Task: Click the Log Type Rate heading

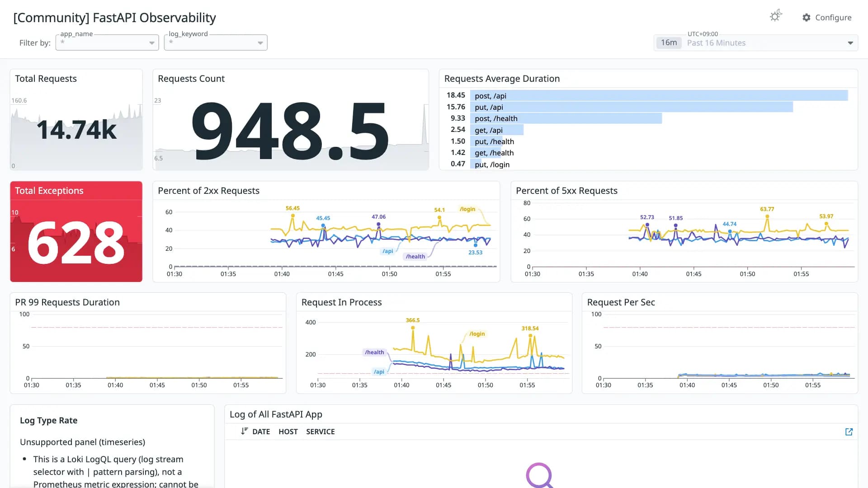Action: click(48, 420)
